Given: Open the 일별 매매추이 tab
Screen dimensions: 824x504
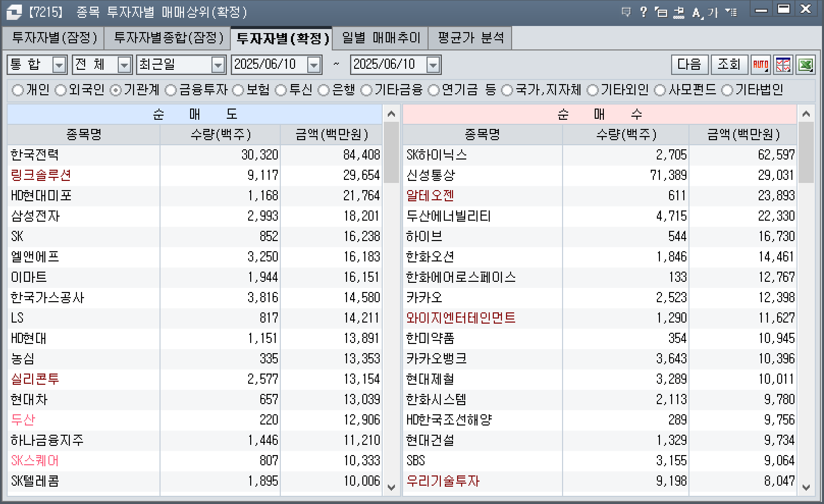Looking at the screenshot, I should [381, 38].
